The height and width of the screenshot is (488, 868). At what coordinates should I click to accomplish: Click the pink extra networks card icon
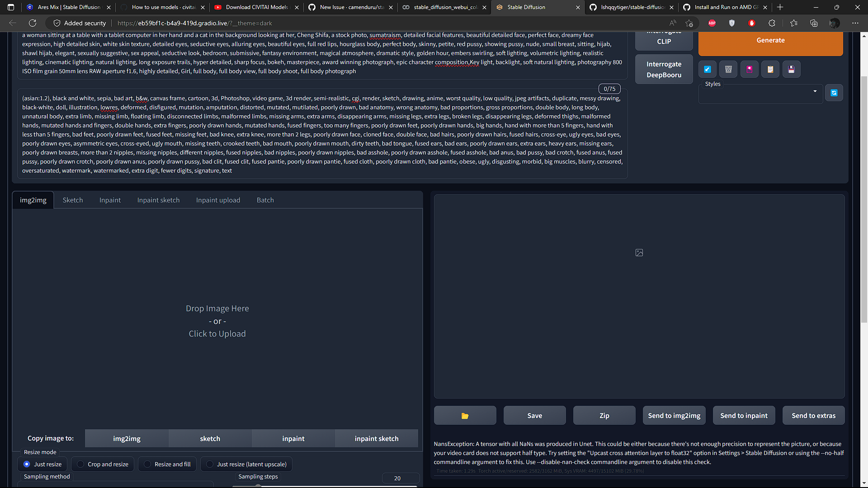click(x=750, y=69)
